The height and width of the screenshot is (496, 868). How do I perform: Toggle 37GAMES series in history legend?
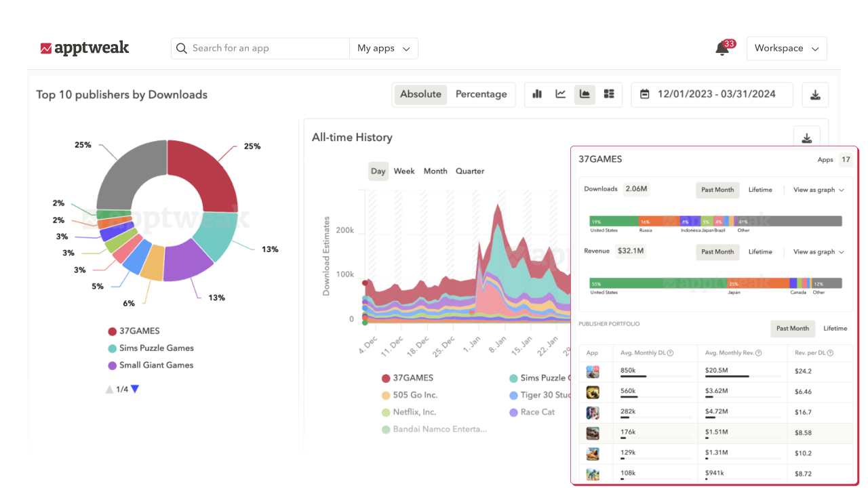click(x=407, y=378)
